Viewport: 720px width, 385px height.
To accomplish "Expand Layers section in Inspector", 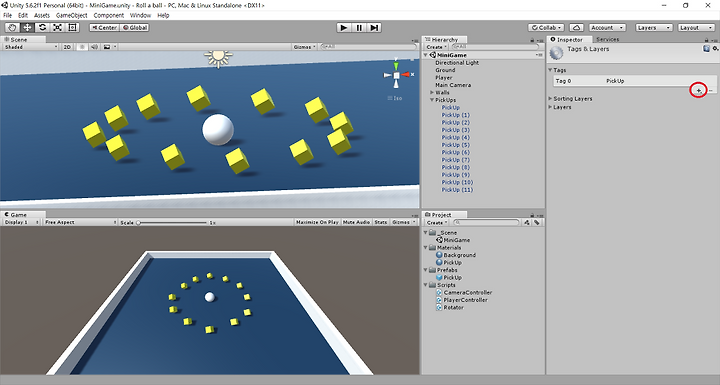I will (551, 107).
